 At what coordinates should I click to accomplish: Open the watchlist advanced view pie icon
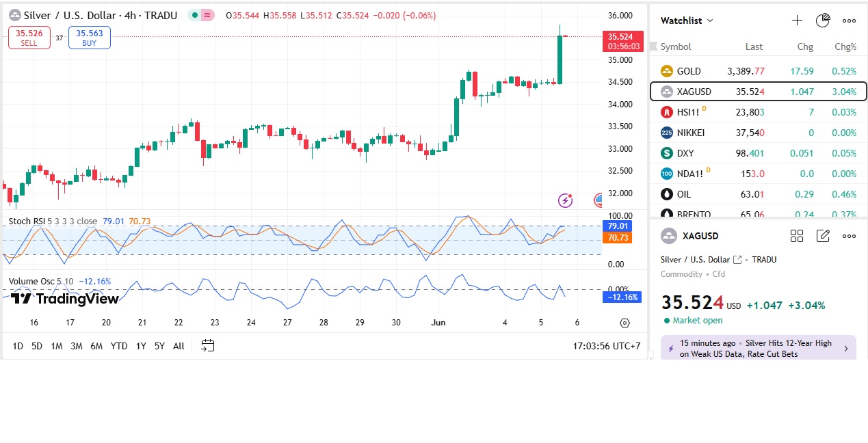coord(823,21)
